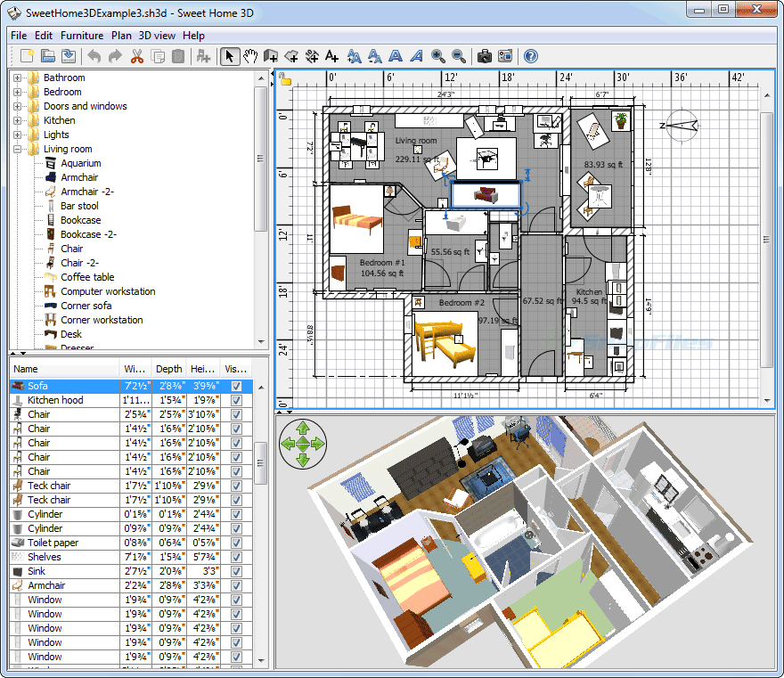
Task: Sort furniture list by Height column header
Action: 202,369
